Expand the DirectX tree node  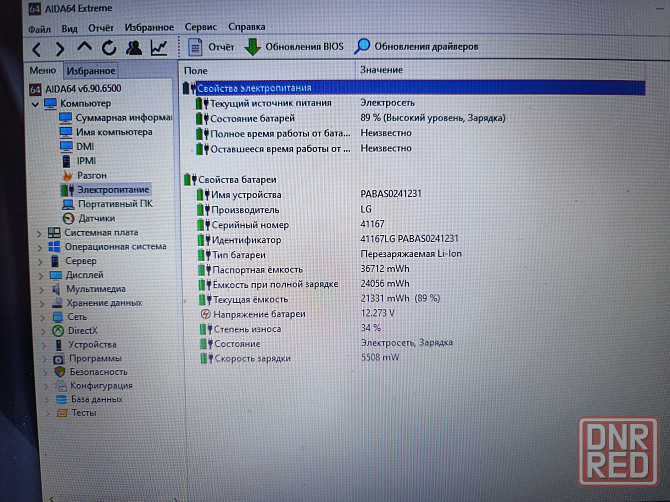coord(44,331)
